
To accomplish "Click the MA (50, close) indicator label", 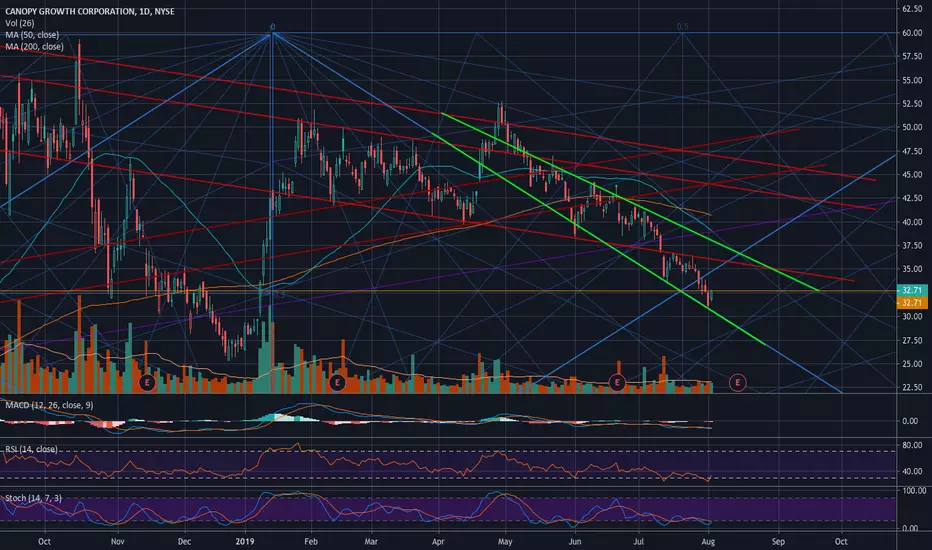I will click(32, 35).
